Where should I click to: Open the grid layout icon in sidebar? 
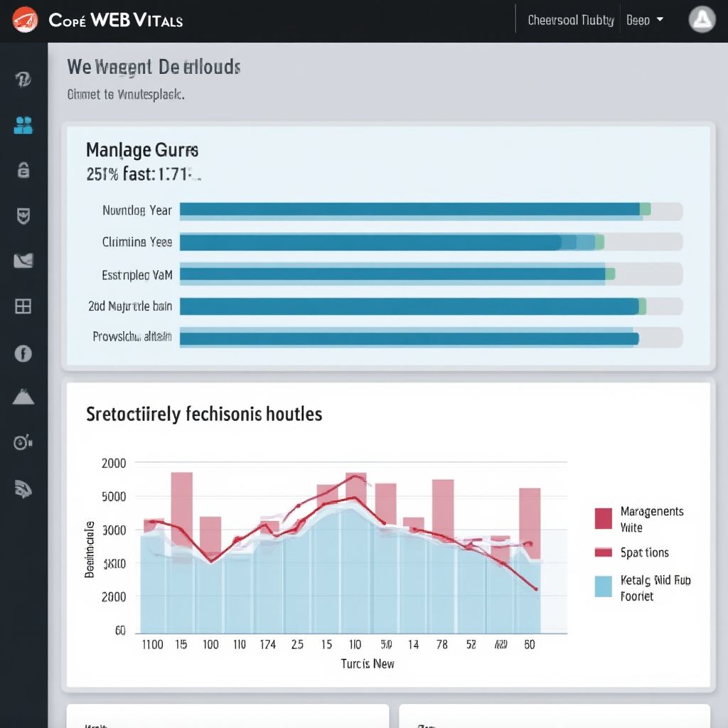tap(23, 306)
